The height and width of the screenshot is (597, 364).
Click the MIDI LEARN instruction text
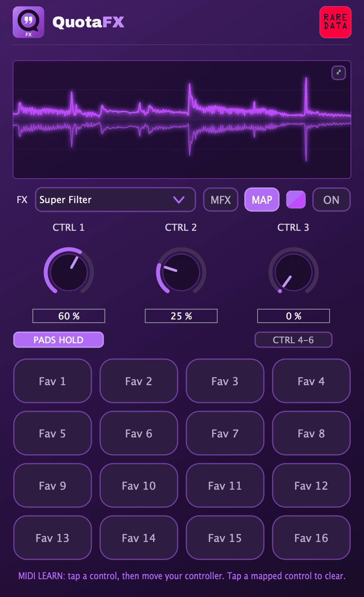[182, 576]
